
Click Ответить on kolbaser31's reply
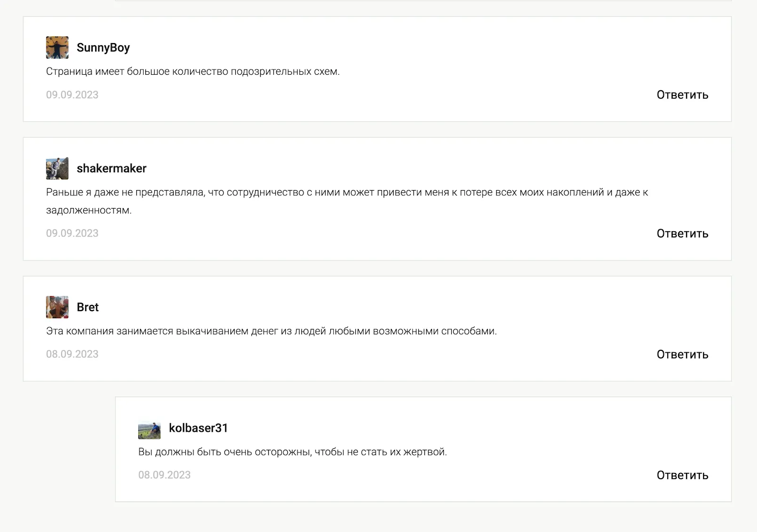pos(682,475)
